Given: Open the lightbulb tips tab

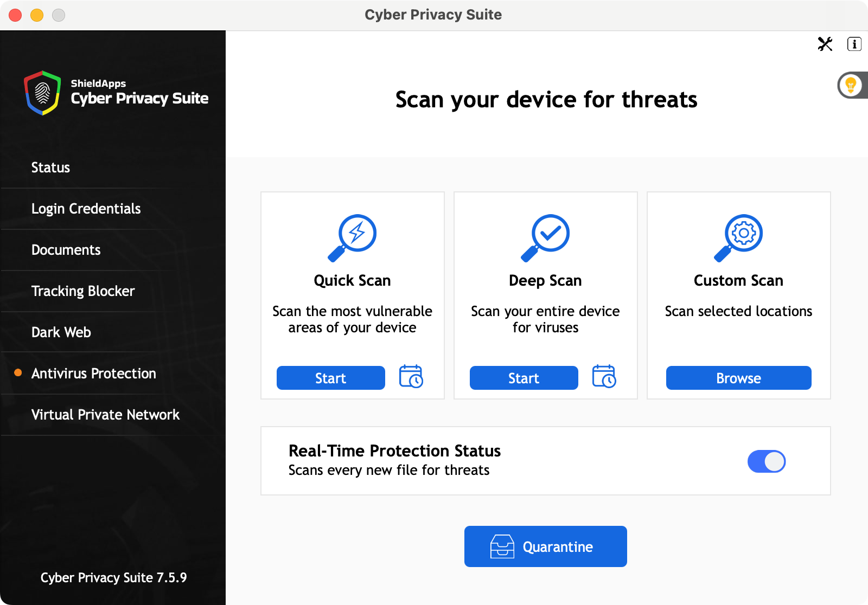Looking at the screenshot, I should coord(851,85).
